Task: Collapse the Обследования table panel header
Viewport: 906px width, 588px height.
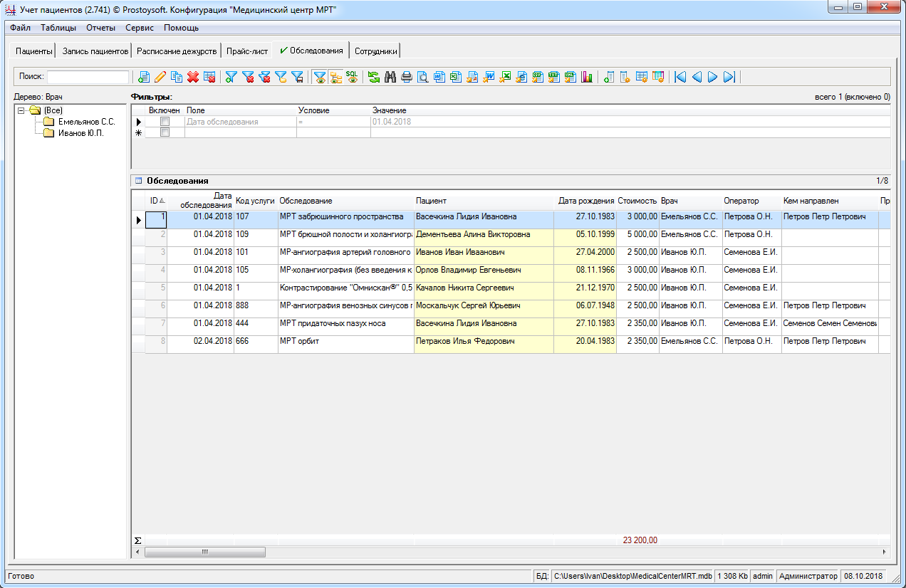Action: (139, 181)
